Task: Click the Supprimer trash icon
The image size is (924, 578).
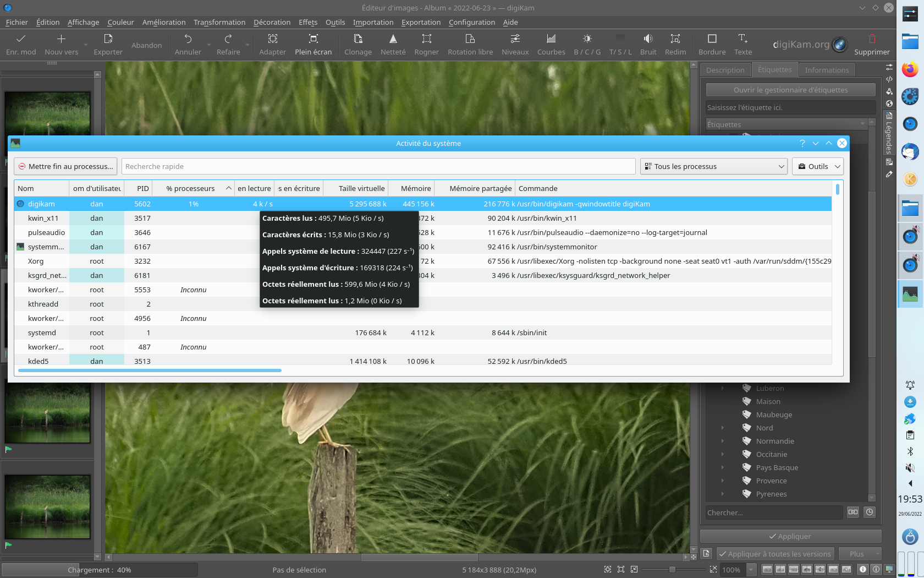Action: pos(872,39)
